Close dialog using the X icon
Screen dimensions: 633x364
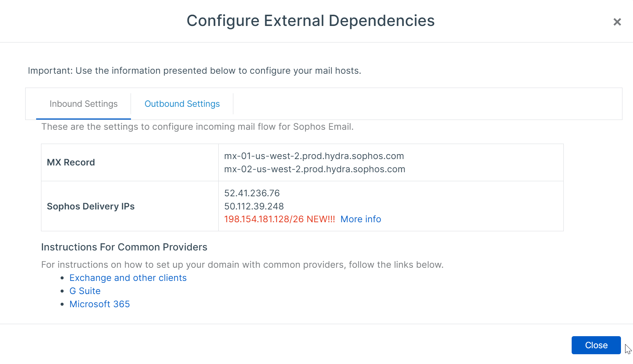pos(617,22)
